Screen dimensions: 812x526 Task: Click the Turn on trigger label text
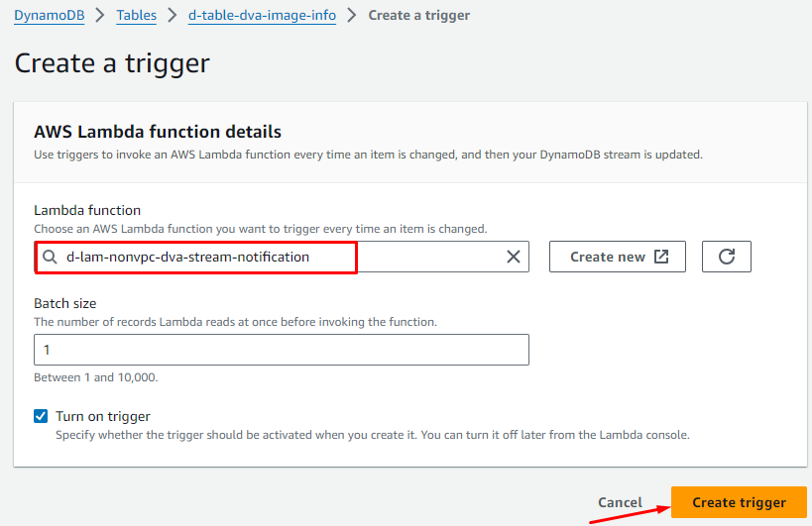coord(103,416)
